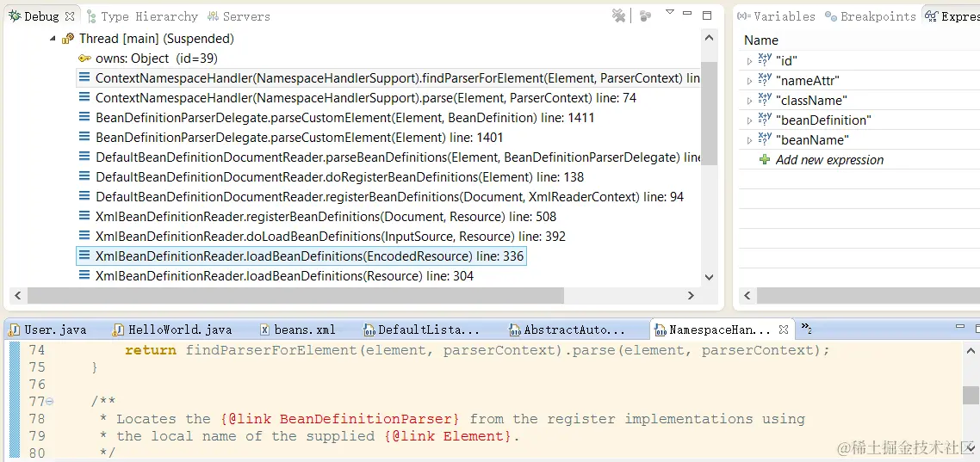Image resolution: width=980 pixels, height=462 pixels.
Task: Click Add new expression
Action: coord(829,160)
